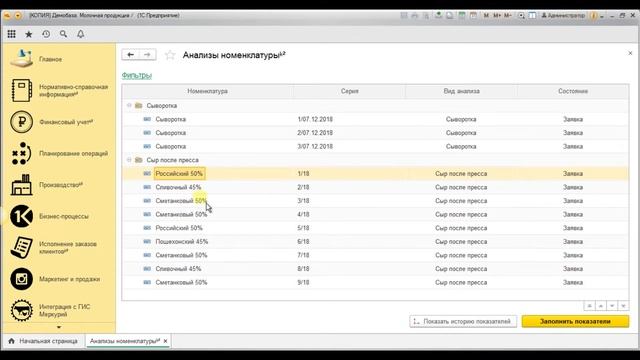This screenshot has height=360, width=640.
Task: Open the notifications bell icon
Action: coord(81,34)
